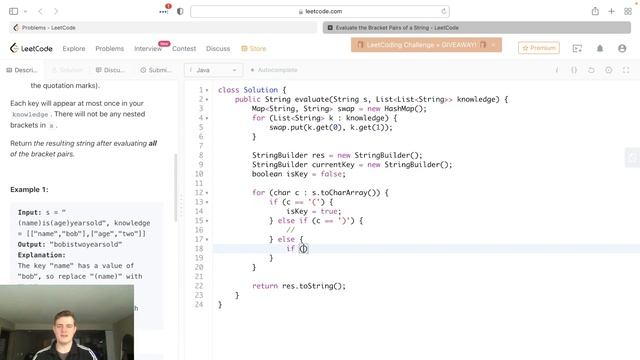
Task: Open the user profile avatar
Action: tap(622, 49)
